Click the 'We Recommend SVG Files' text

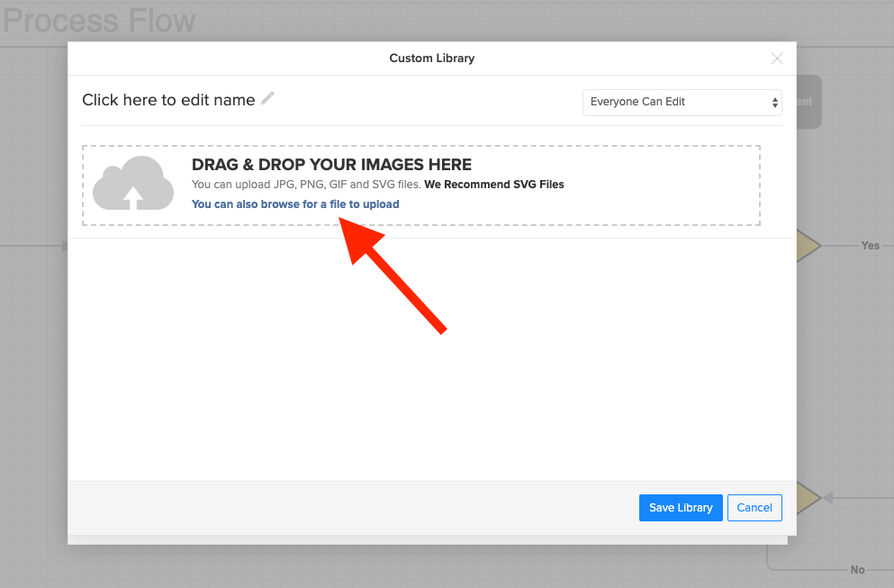click(493, 185)
